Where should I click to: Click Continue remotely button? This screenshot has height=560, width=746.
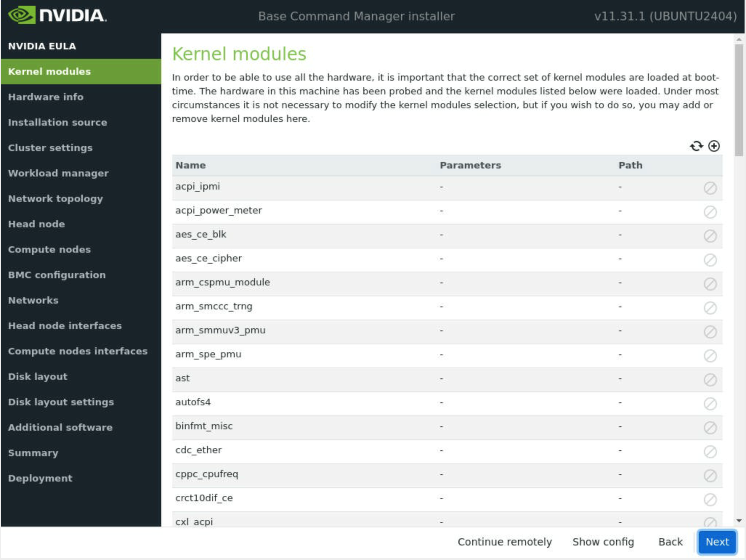[504, 542]
